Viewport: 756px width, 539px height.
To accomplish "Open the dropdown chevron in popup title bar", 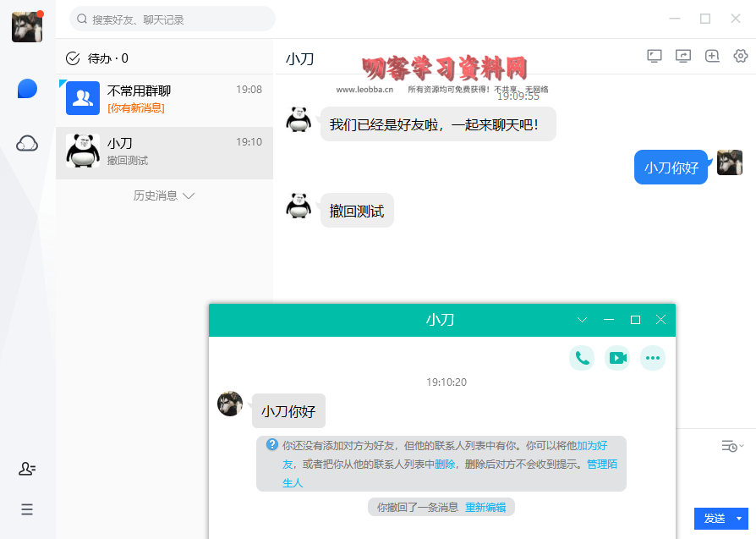I will click(x=582, y=320).
